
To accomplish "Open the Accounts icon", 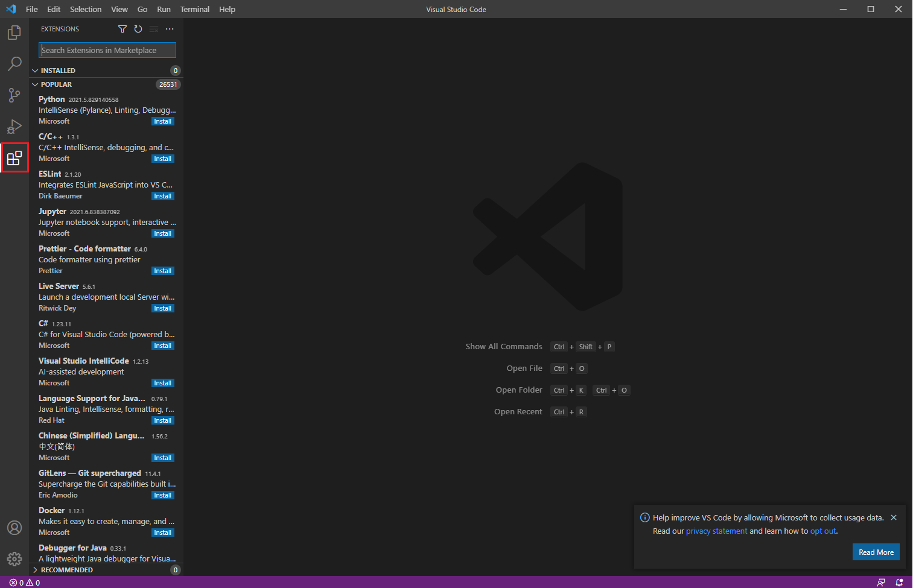I will (x=14, y=528).
